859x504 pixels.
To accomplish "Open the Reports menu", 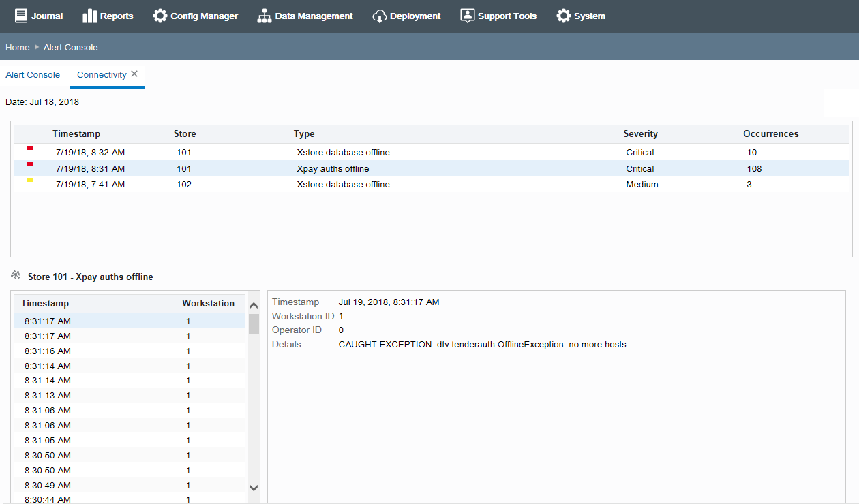I will (108, 16).
